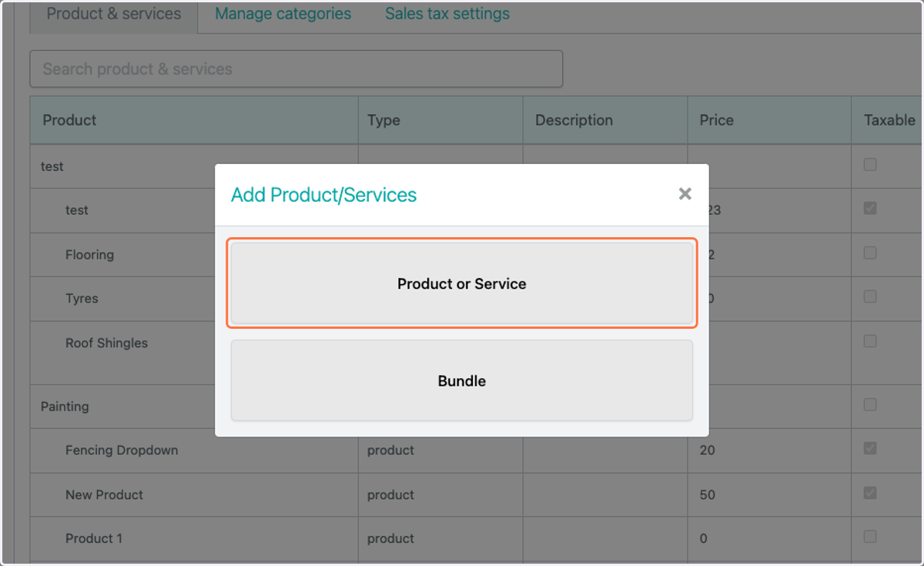
Task: Select the Product & services tab
Action: coord(114,14)
